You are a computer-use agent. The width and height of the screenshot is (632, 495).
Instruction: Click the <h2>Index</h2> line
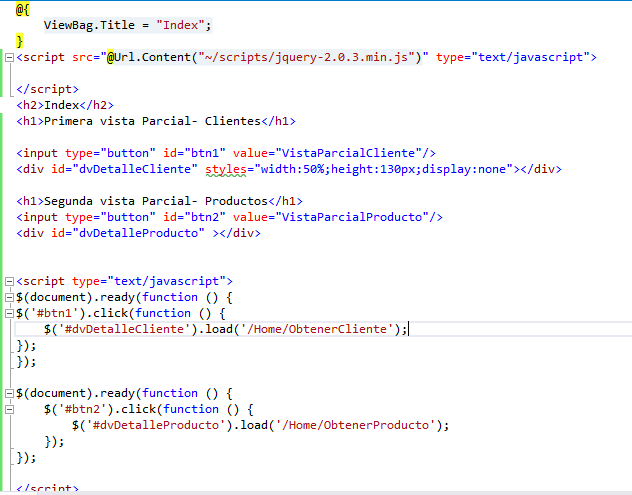click(x=65, y=105)
